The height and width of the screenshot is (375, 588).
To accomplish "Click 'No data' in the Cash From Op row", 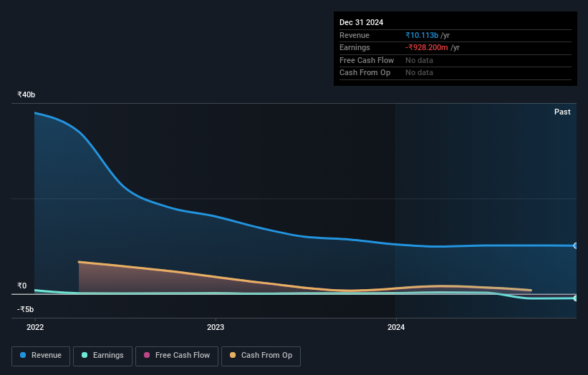I will [419, 73].
